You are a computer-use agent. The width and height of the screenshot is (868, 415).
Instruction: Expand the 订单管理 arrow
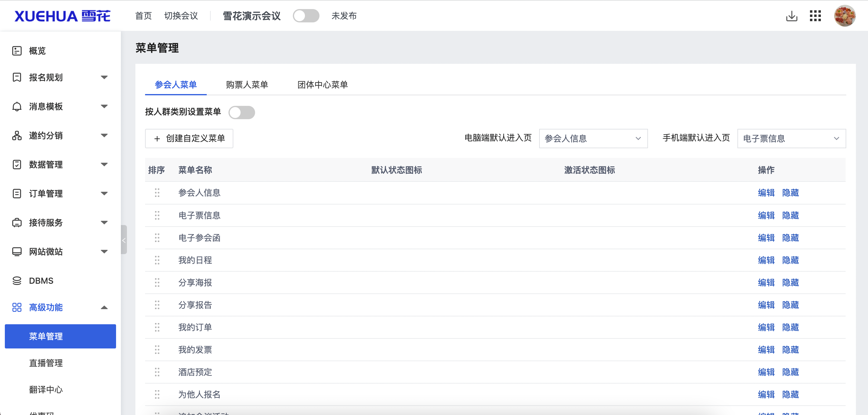[x=104, y=194]
